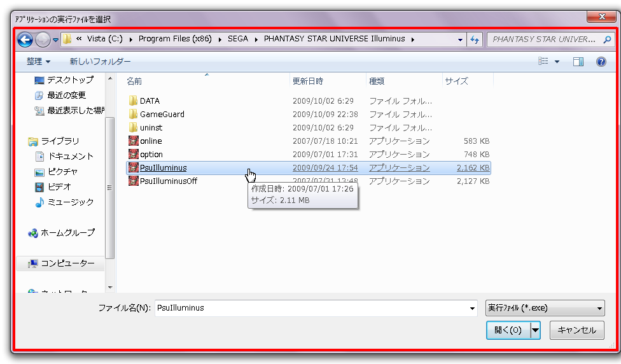Click the ミュージック music note icon

pyautogui.click(x=39, y=202)
